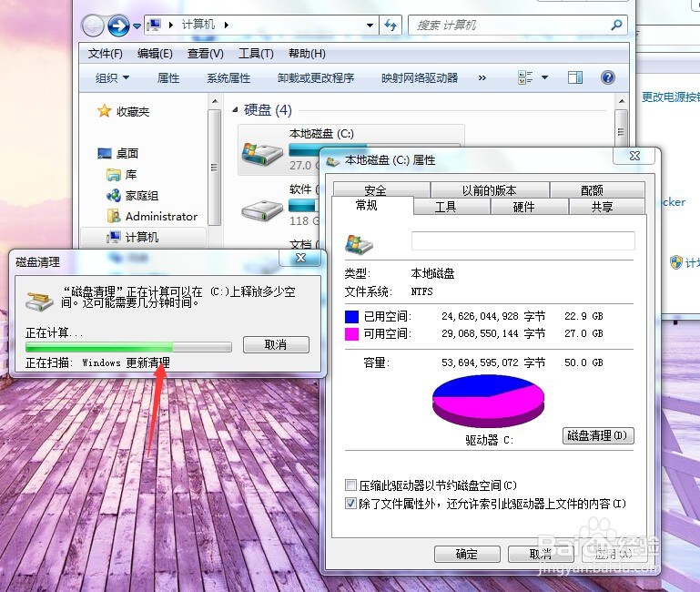Click the file list scroll up arrow
The height and width of the screenshot is (592, 700).
pyautogui.click(x=622, y=101)
